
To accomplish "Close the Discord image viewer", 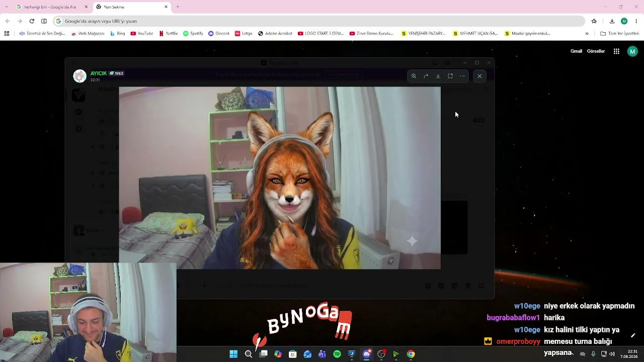I will pyautogui.click(x=479, y=76).
